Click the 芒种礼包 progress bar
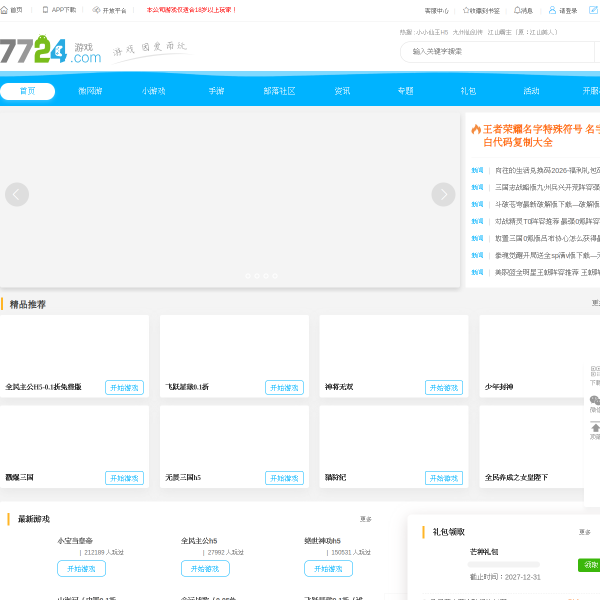 pyautogui.click(x=504, y=564)
